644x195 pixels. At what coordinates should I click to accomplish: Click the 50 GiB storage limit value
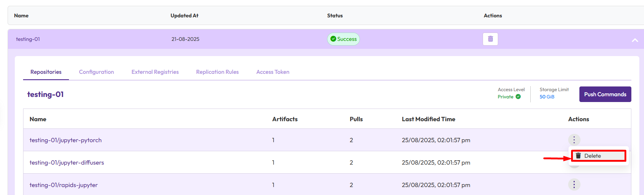547,97
